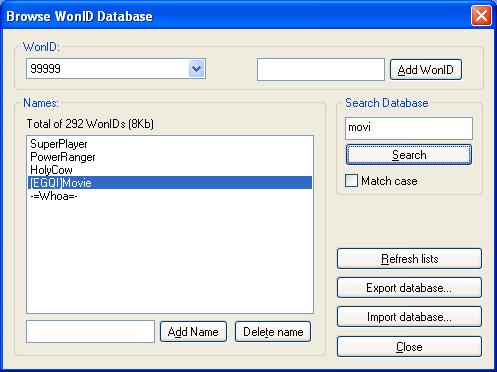Click the Add WonID button

point(426,70)
